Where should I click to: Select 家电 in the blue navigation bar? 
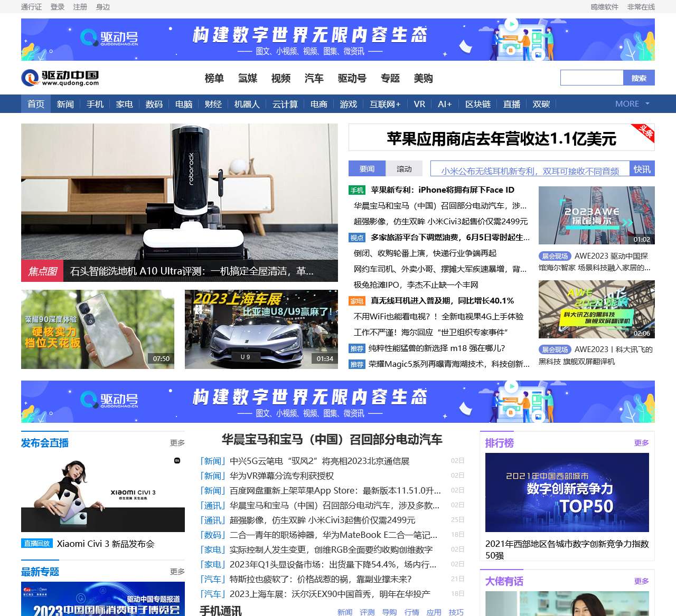125,104
